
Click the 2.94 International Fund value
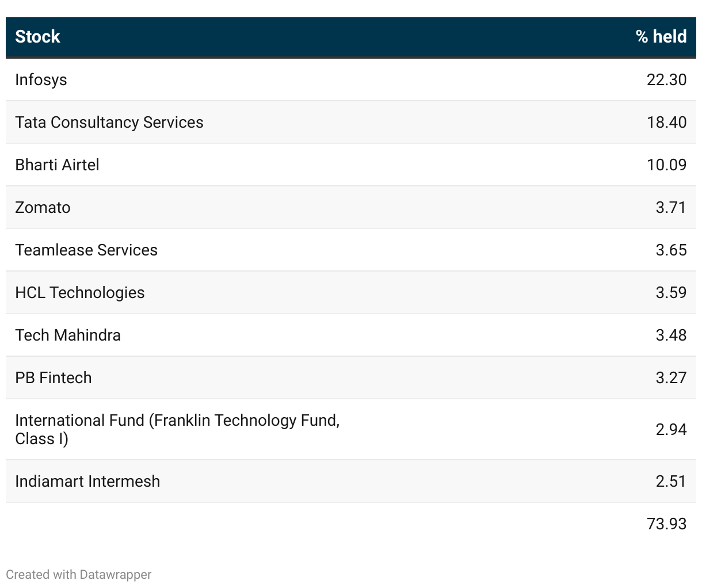671,429
